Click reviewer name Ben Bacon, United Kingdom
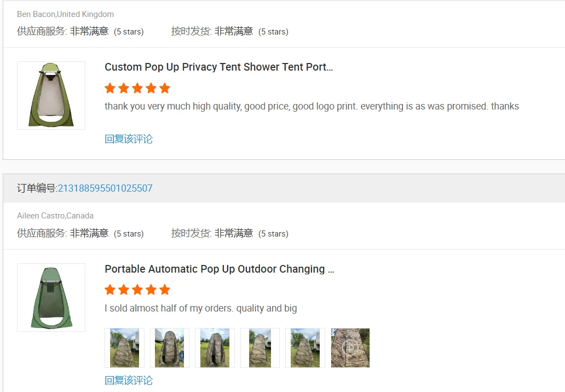This screenshot has width=565, height=392. (x=65, y=14)
